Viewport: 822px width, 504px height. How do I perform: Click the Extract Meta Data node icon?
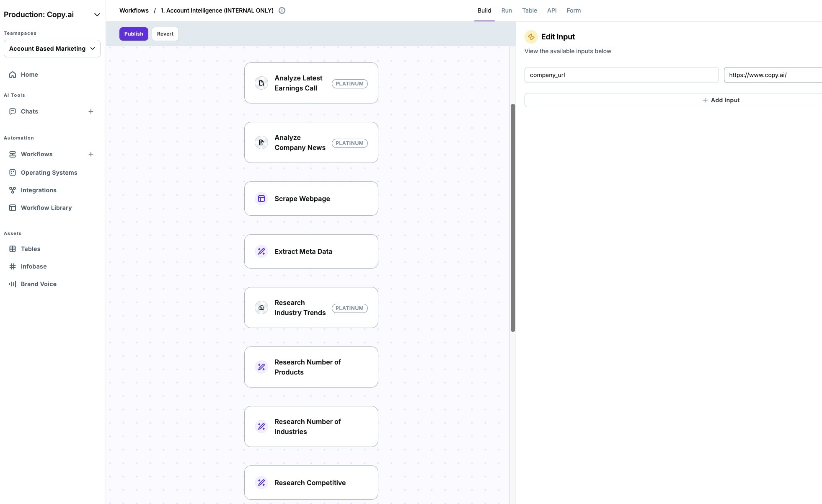point(261,251)
